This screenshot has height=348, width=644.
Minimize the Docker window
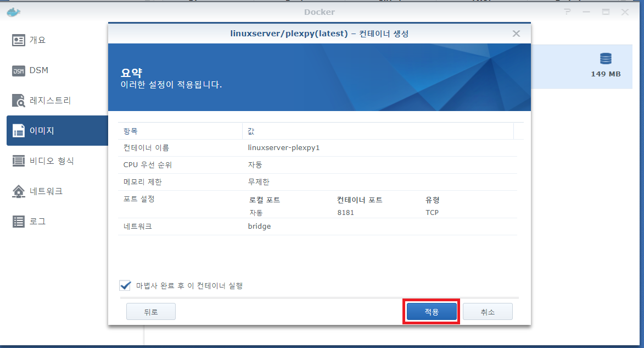[586, 12]
